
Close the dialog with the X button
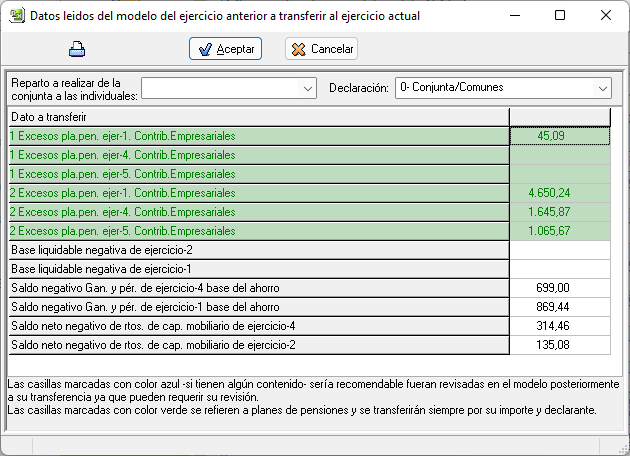coord(605,15)
